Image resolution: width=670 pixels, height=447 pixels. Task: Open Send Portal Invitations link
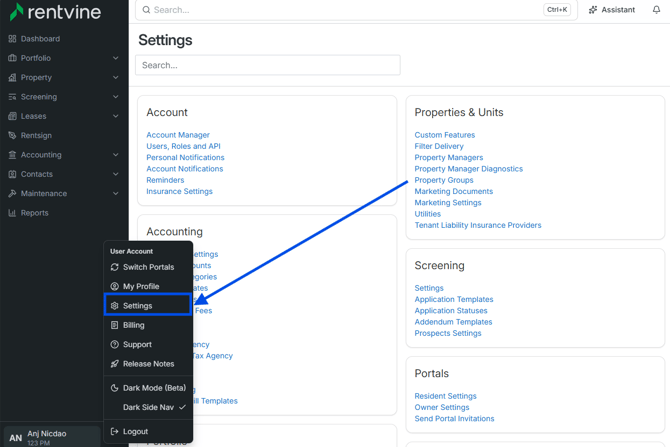pyautogui.click(x=454, y=419)
